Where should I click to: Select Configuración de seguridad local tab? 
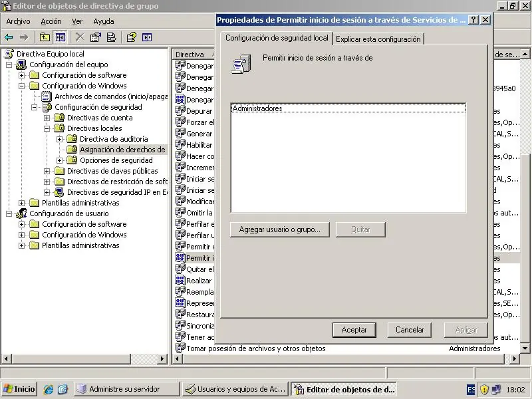coord(277,38)
